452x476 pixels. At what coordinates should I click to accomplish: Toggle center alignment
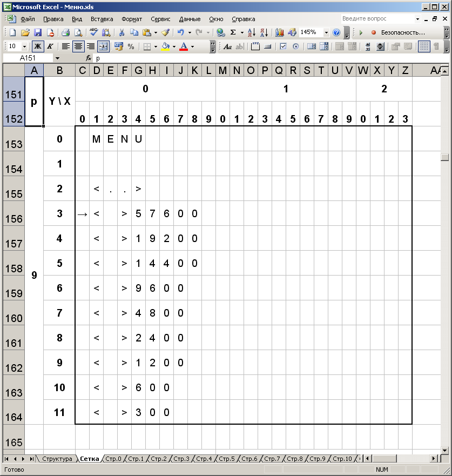[78, 46]
